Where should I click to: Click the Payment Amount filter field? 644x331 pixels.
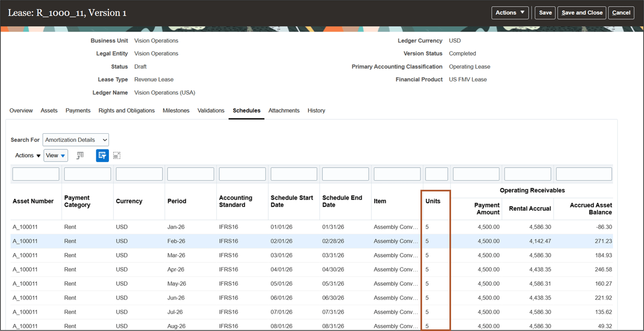pyautogui.click(x=476, y=174)
